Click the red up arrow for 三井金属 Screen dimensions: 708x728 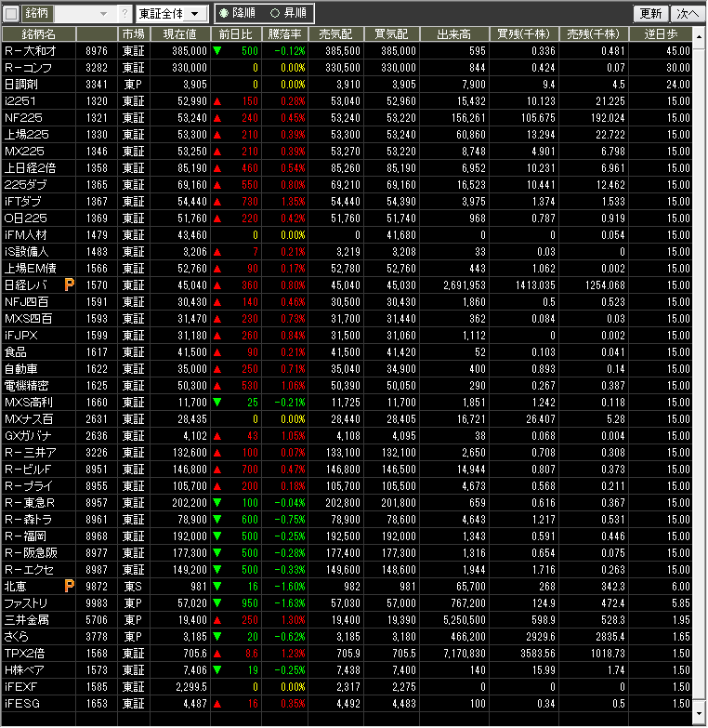[216, 619]
